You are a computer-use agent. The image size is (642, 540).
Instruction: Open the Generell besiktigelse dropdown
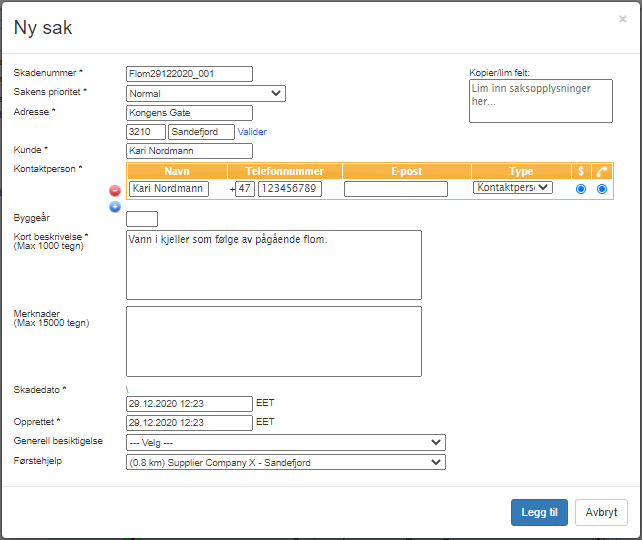(x=285, y=442)
